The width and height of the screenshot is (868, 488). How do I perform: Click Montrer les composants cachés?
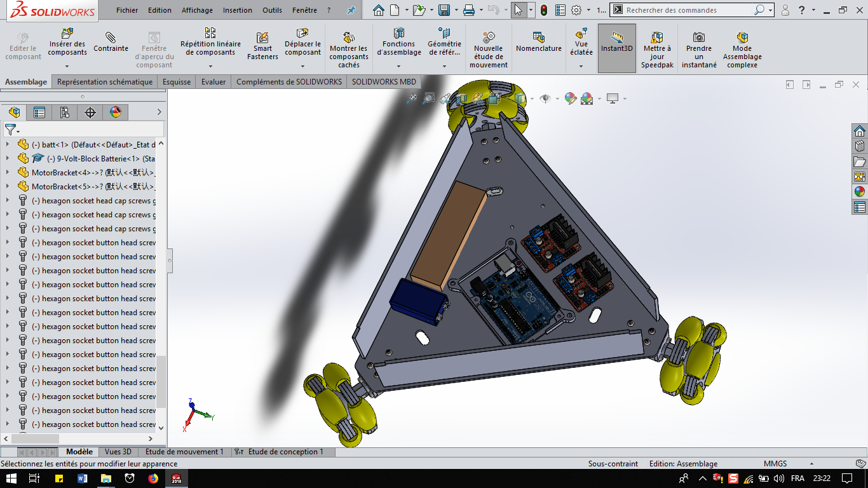348,50
